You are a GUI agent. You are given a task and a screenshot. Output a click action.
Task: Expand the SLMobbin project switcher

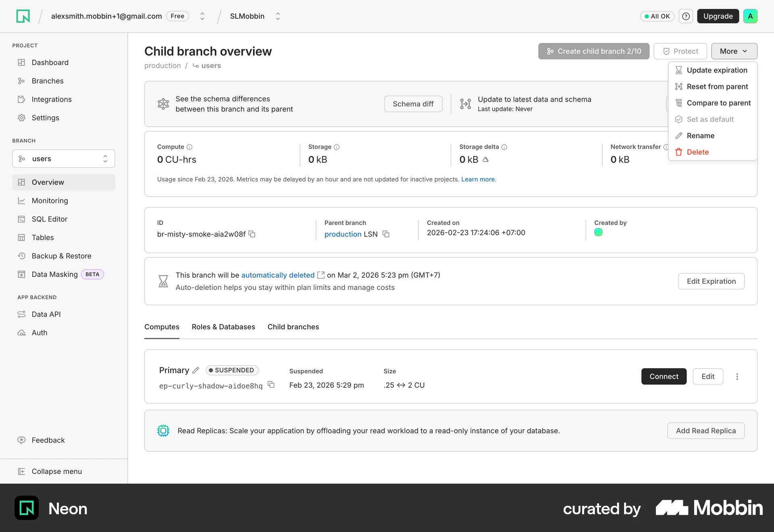pos(278,16)
